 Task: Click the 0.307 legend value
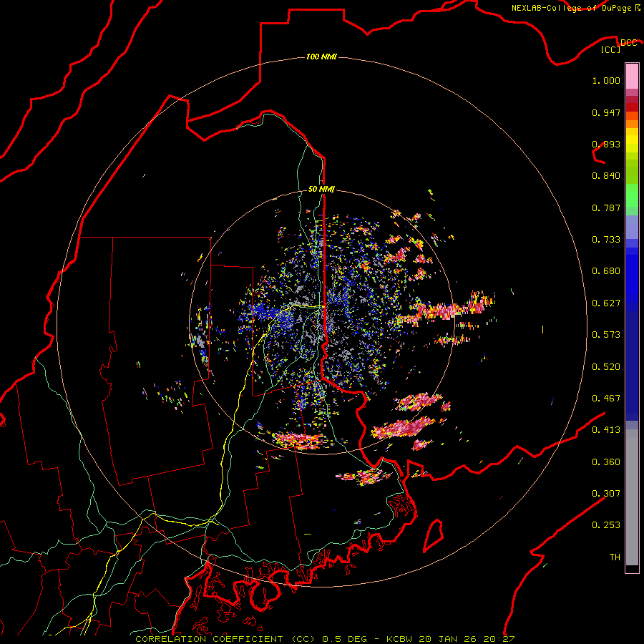pos(606,494)
